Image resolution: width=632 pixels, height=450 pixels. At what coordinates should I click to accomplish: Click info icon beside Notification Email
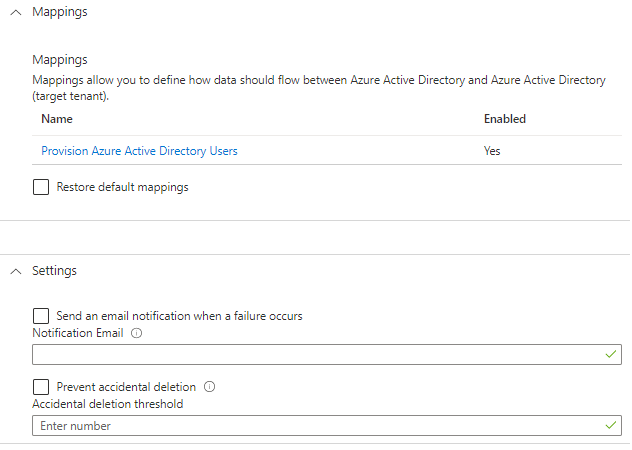(x=136, y=333)
